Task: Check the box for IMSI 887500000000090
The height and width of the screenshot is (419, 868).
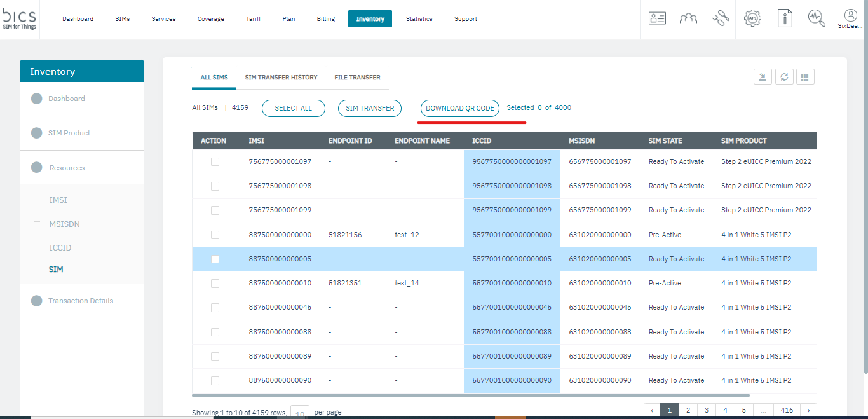Action: point(215,381)
